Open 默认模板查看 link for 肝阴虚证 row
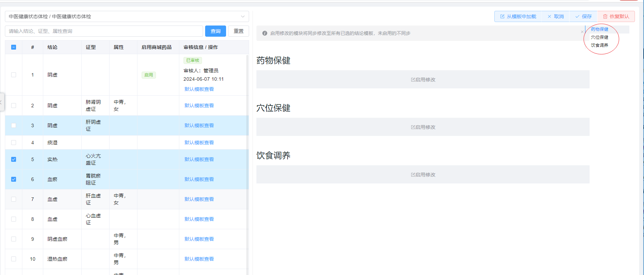The width and height of the screenshot is (644, 275). click(199, 125)
